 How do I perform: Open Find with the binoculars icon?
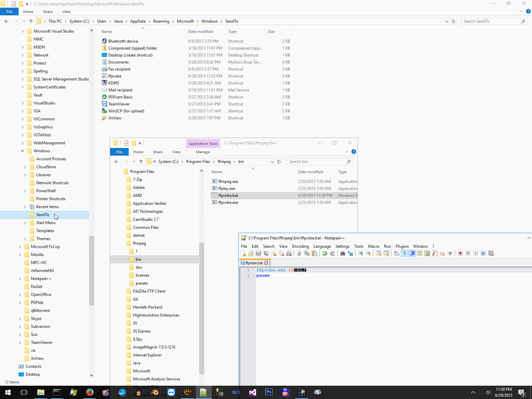[343, 253]
